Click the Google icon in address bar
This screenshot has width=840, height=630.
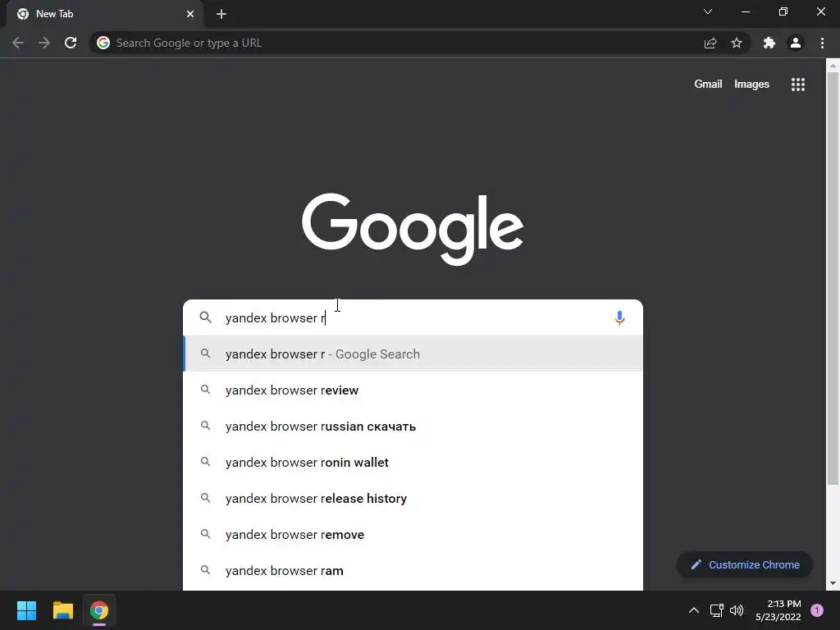tap(103, 43)
